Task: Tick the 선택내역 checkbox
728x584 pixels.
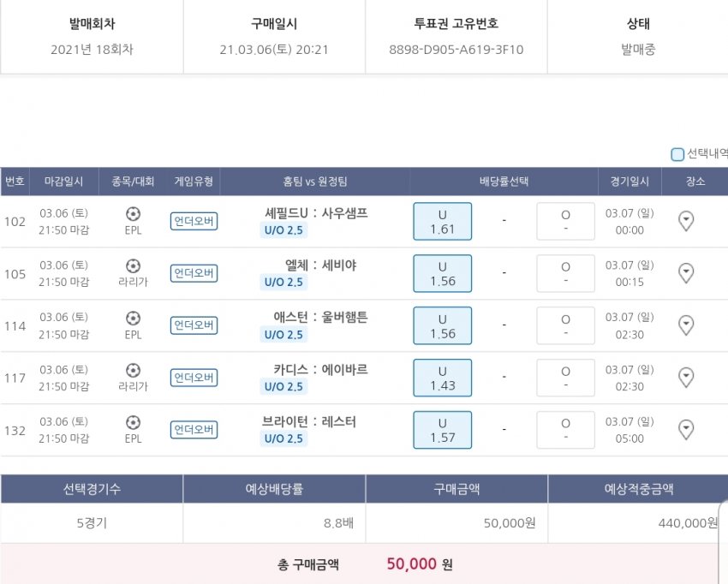Action: coord(677,154)
